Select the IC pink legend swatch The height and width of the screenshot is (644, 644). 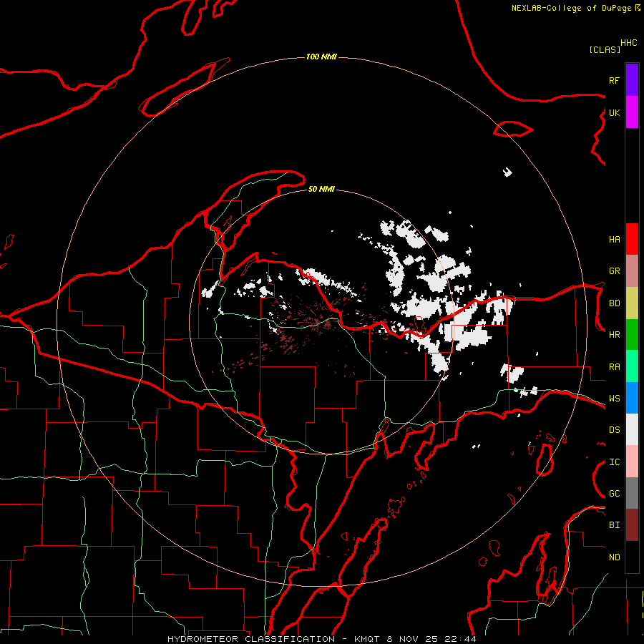tap(632, 462)
